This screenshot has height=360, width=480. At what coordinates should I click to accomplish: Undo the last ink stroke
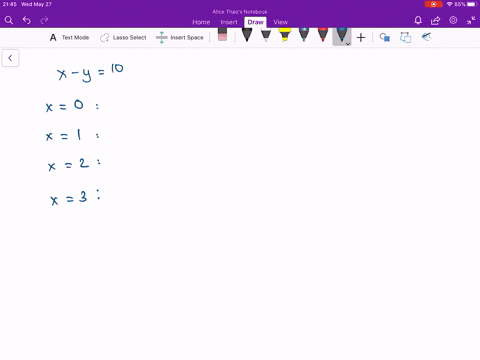coord(27,21)
